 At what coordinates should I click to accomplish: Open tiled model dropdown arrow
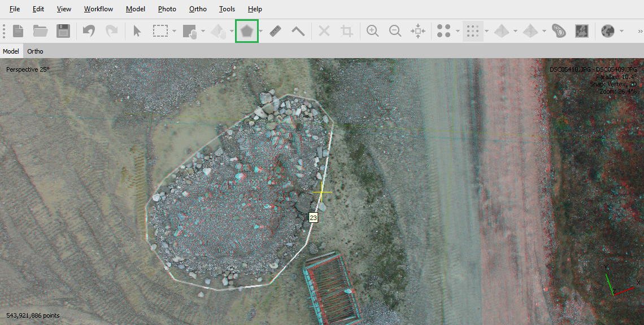[544, 31]
